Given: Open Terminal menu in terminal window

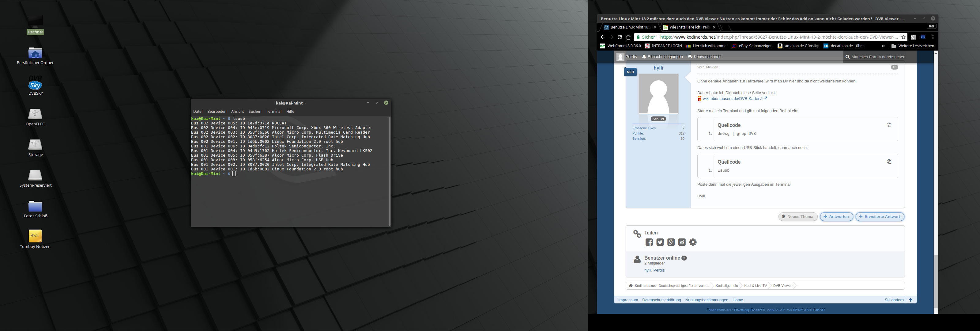Looking at the screenshot, I should coord(273,111).
